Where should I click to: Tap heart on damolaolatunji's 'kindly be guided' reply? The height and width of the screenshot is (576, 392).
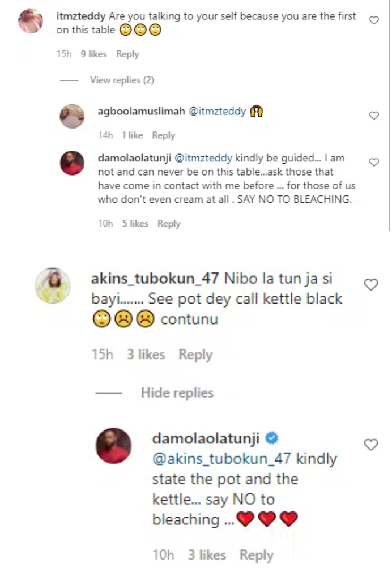(x=374, y=162)
